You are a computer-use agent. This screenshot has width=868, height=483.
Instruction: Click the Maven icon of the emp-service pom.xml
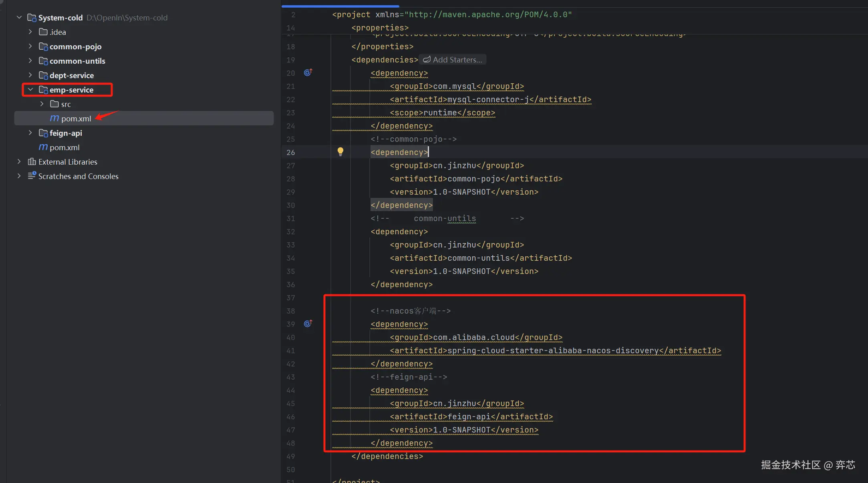(x=54, y=119)
